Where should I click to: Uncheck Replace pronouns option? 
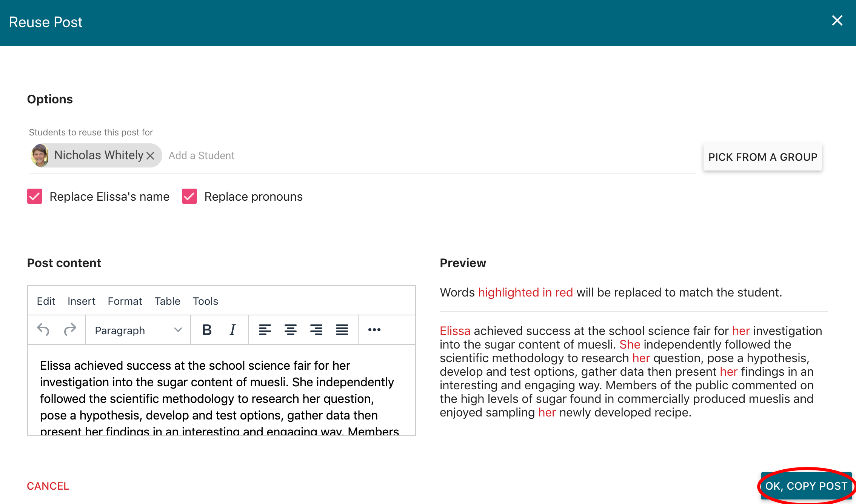coord(189,197)
